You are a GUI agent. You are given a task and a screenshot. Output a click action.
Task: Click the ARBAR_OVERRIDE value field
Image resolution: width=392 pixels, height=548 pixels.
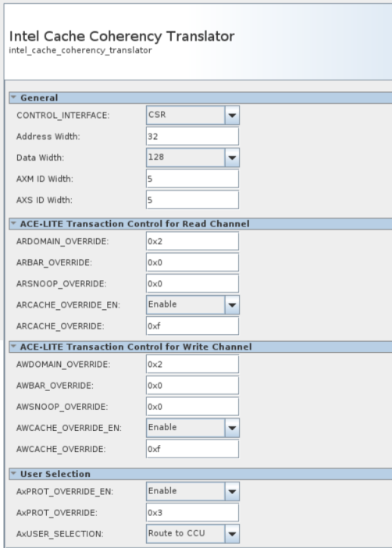click(192, 262)
